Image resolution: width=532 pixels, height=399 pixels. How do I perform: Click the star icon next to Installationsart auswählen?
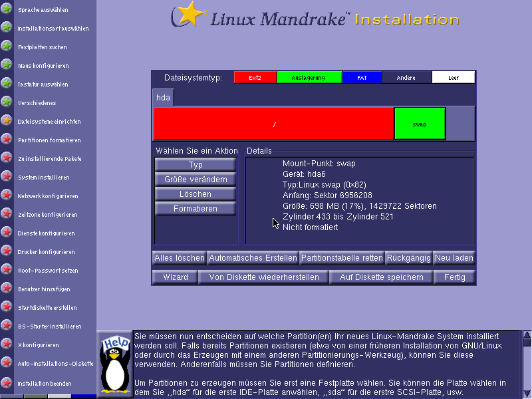pyautogui.click(x=7, y=27)
